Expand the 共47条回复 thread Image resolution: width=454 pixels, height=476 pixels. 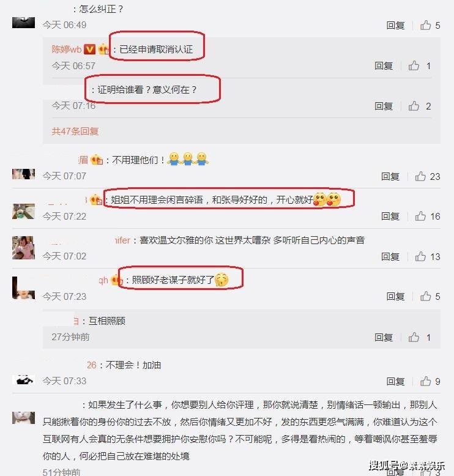75,131
